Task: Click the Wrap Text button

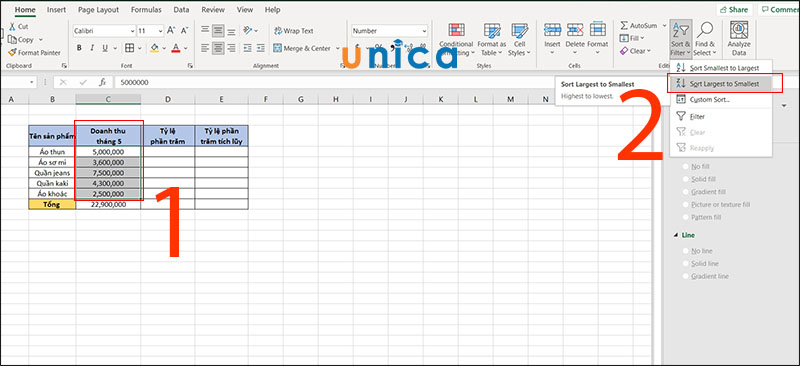Action: [x=293, y=31]
